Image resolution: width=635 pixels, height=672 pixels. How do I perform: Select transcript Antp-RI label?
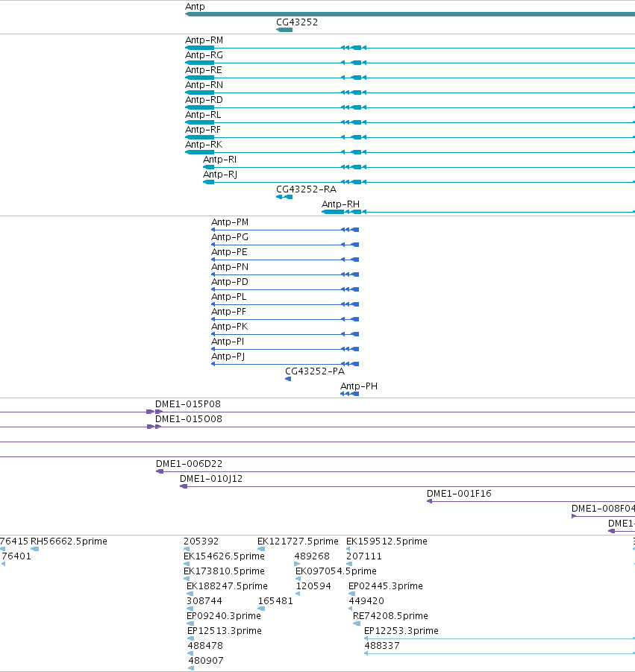tap(219, 160)
